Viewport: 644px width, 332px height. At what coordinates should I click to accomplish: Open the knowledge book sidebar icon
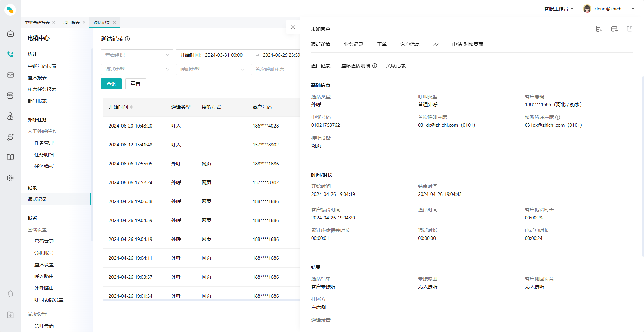click(10, 157)
